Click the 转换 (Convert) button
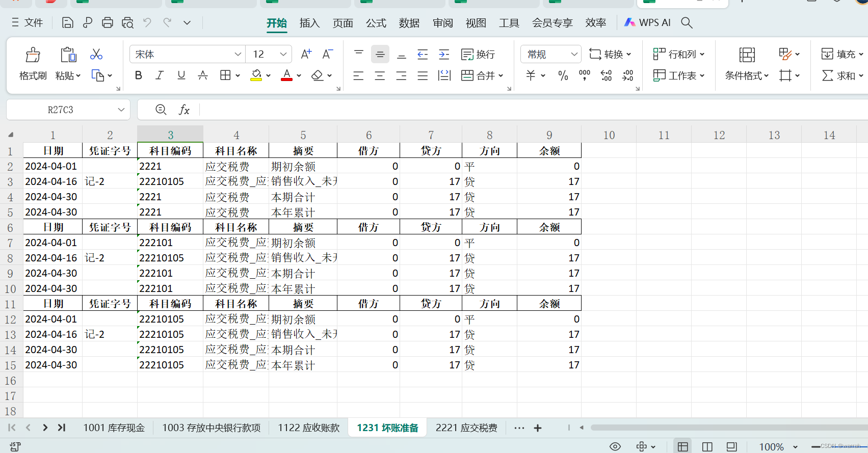The image size is (868, 453). click(610, 54)
